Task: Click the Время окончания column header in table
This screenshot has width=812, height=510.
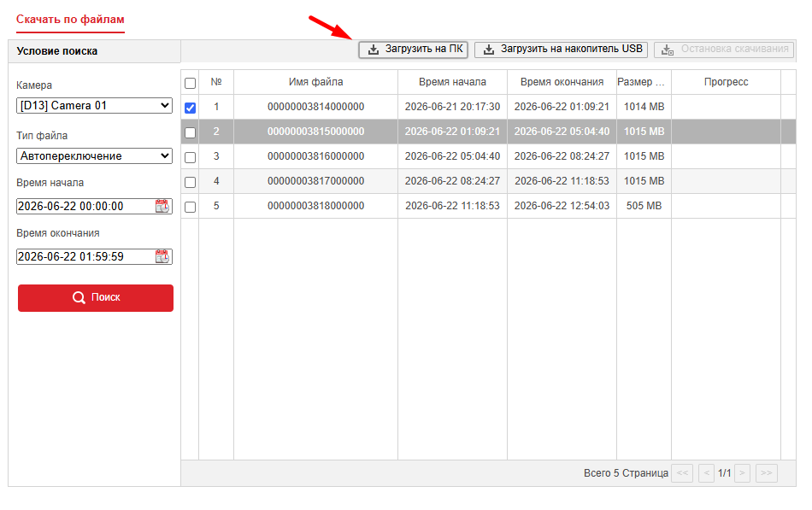Action: [x=562, y=82]
